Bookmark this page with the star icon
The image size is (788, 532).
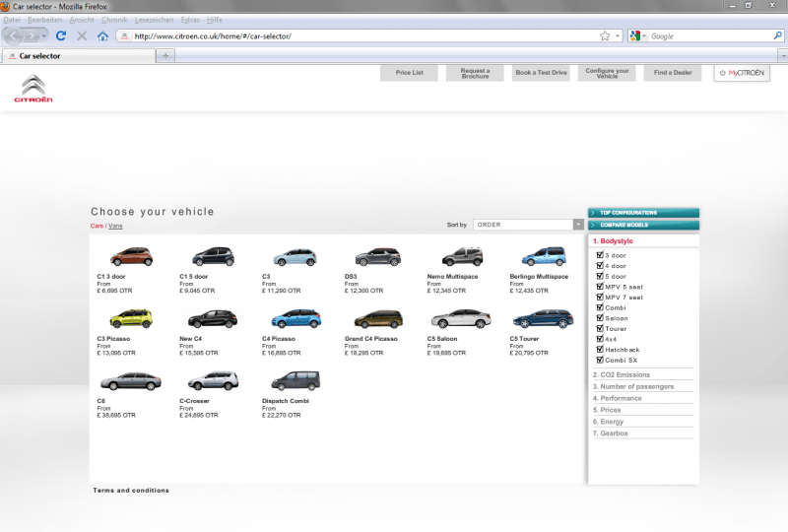(x=605, y=36)
